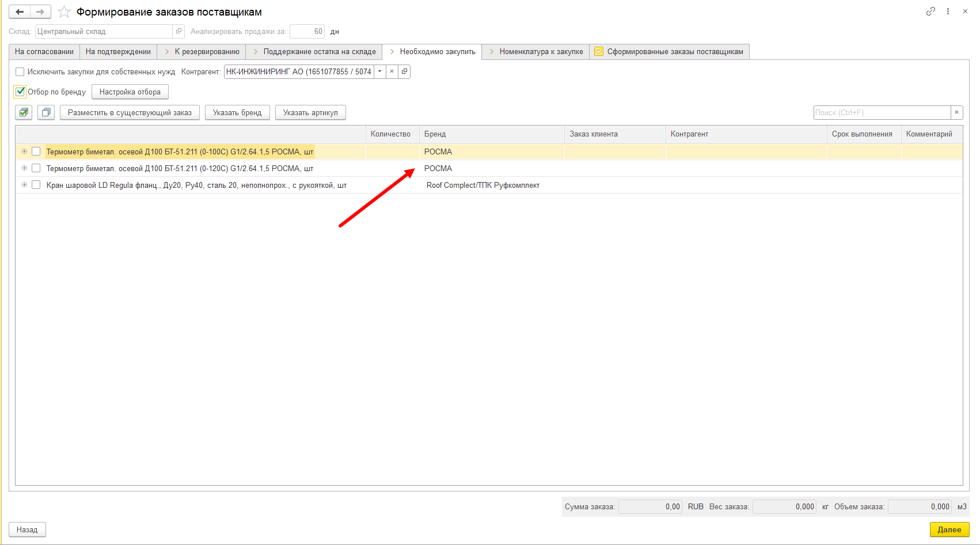
Task: Check row 'Термометр биметал. (0-100С)'
Action: pos(36,152)
